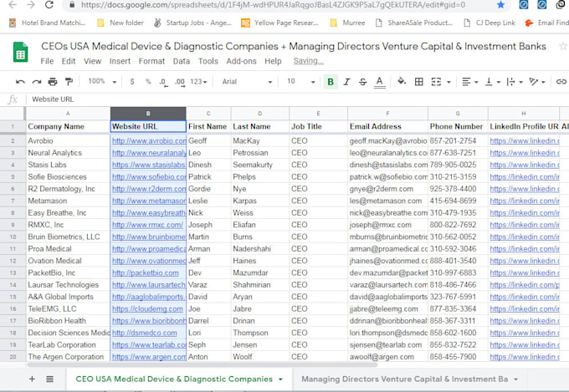Click the Text color icon
Viewport: 569px width, 392px height.
(379, 82)
